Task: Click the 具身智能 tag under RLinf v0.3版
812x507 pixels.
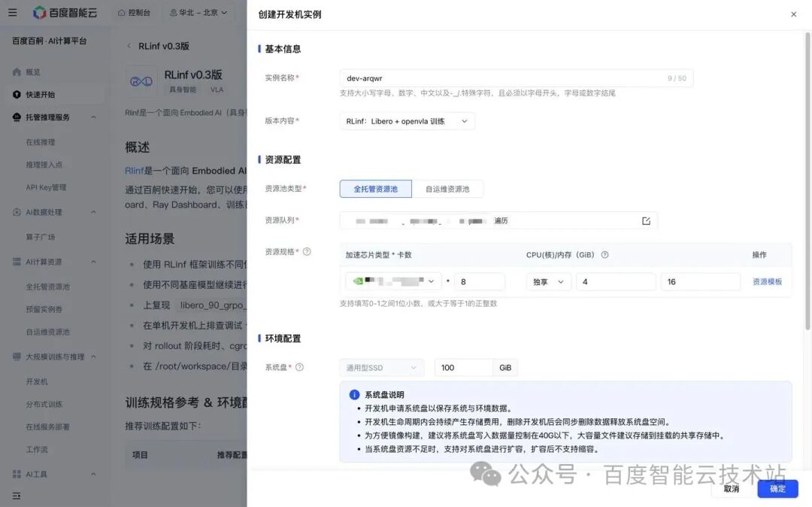Action: 183,90
